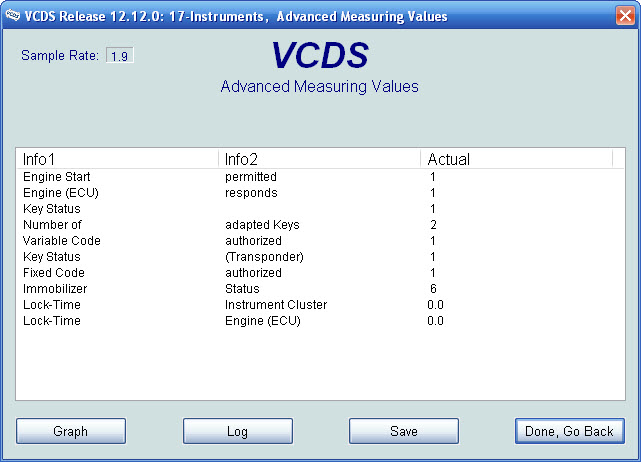Click the '(Transponder)' cell
Screen dimensions: 641x462
tap(264, 257)
